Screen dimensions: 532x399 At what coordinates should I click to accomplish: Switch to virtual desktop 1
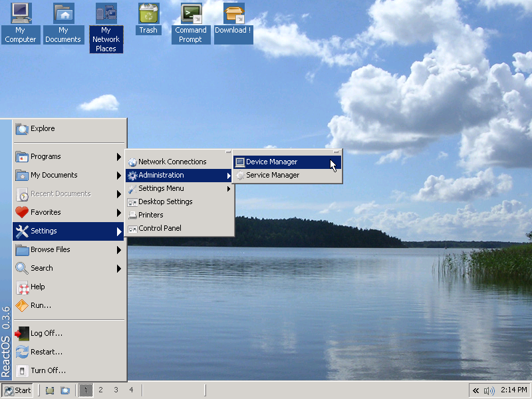(x=86, y=390)
